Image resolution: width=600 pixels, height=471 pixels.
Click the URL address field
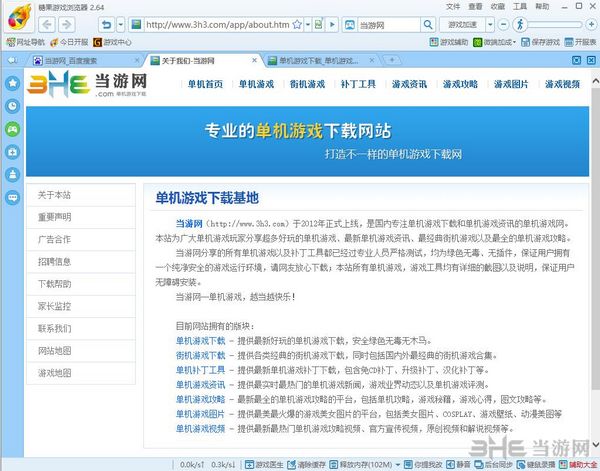[217, 25]
